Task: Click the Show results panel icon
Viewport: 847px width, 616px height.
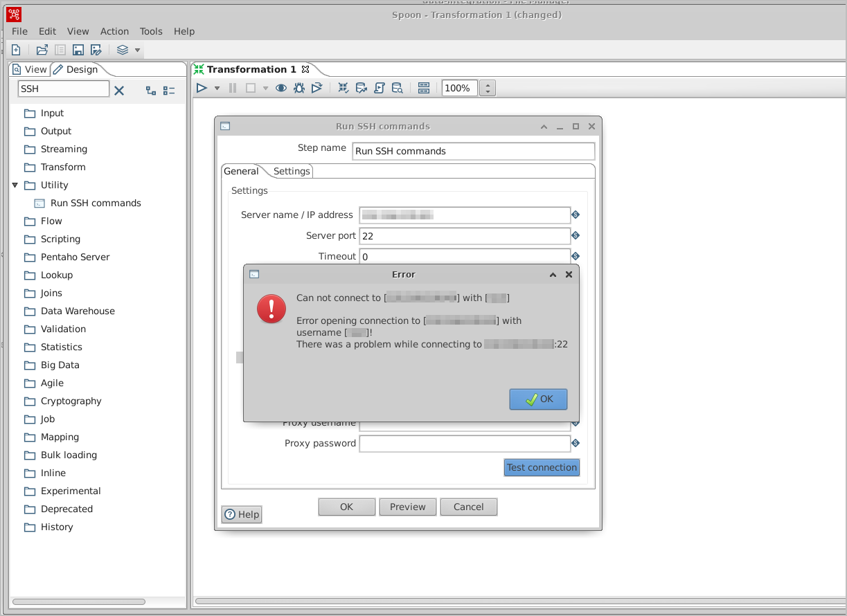Action: point(424,88)
